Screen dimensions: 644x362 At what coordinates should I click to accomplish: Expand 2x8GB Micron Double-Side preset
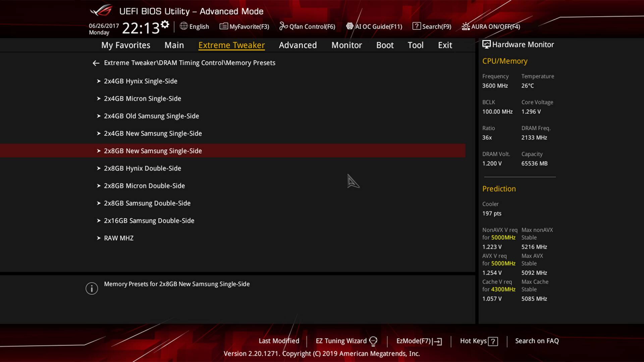click(x=144, y=186)
